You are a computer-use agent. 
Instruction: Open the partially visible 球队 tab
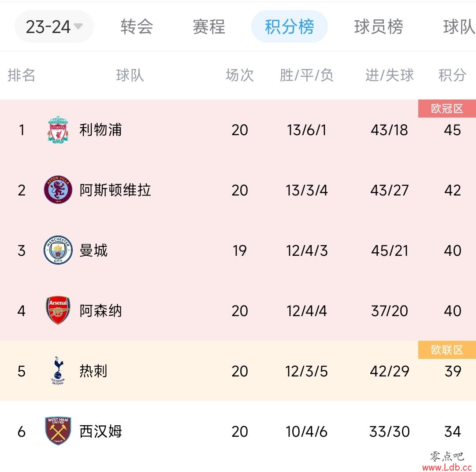pos(459,27)
